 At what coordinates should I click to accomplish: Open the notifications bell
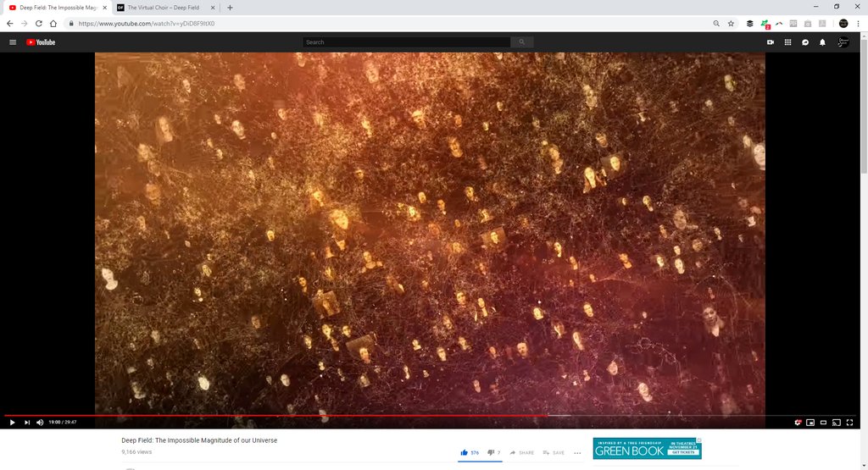[822, 42]
